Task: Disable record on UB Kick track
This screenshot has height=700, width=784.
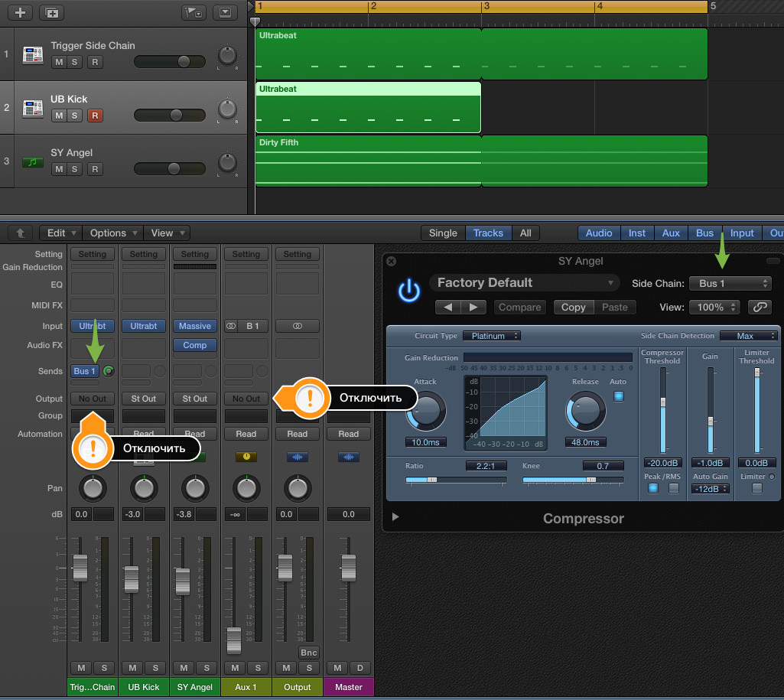Action: [95, 116]
